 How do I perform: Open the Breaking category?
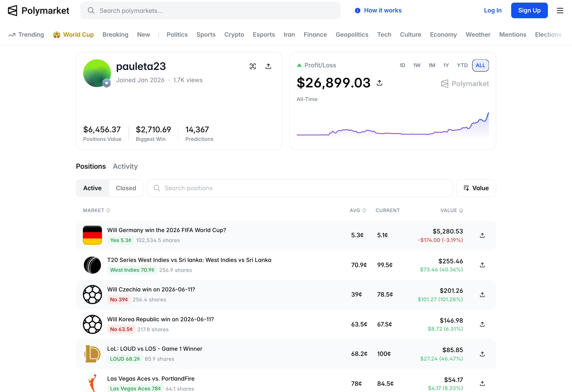(x=115, y=35)
